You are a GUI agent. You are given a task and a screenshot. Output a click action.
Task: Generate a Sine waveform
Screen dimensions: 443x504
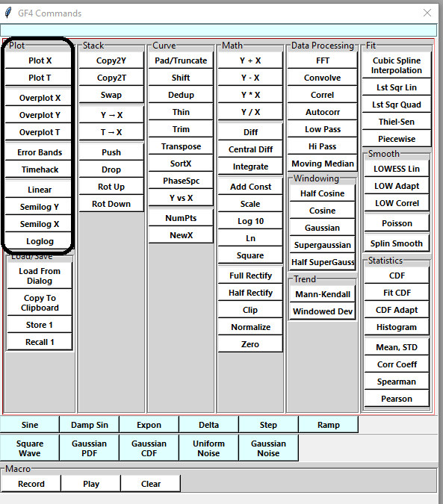[x=30, y=425]
